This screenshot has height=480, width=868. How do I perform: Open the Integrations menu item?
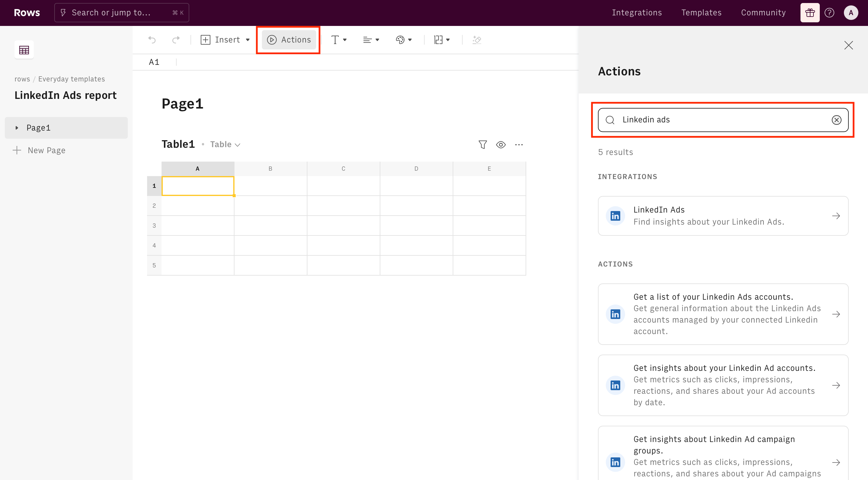(637, 13)
